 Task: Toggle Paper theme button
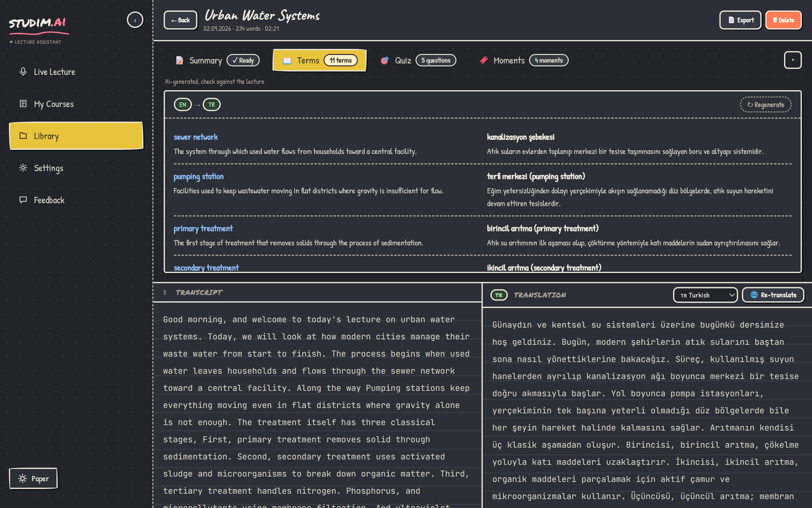coord(33,479)
